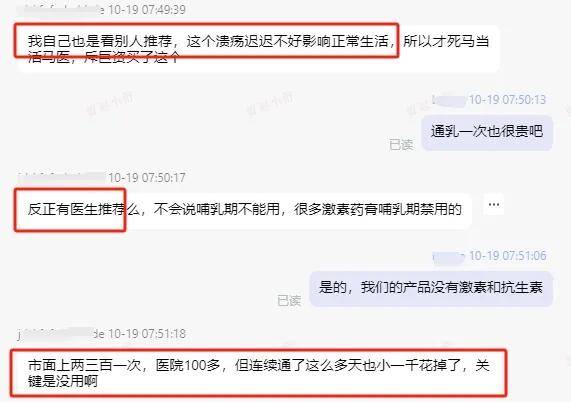Click the 10-19 07:49:39 timestamp
571x402 pixels.
pyautogui.click(x=146, y=9)
